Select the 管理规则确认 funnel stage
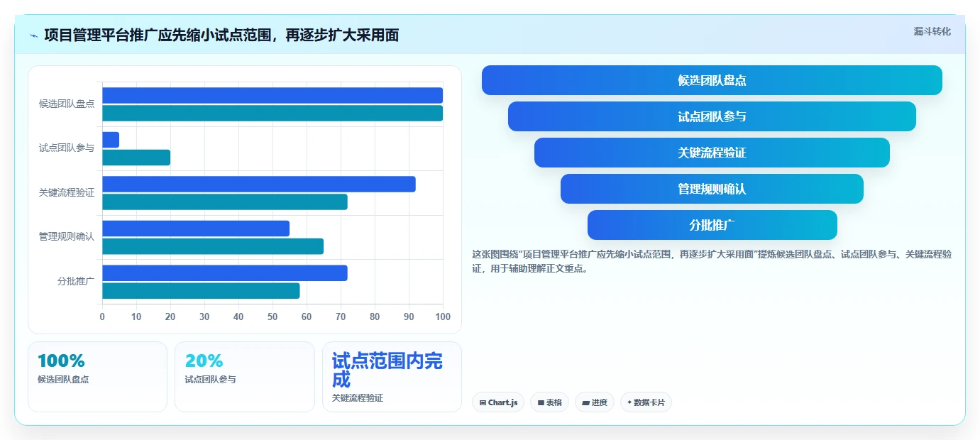The image size is (980, 440). pos(712,189)
